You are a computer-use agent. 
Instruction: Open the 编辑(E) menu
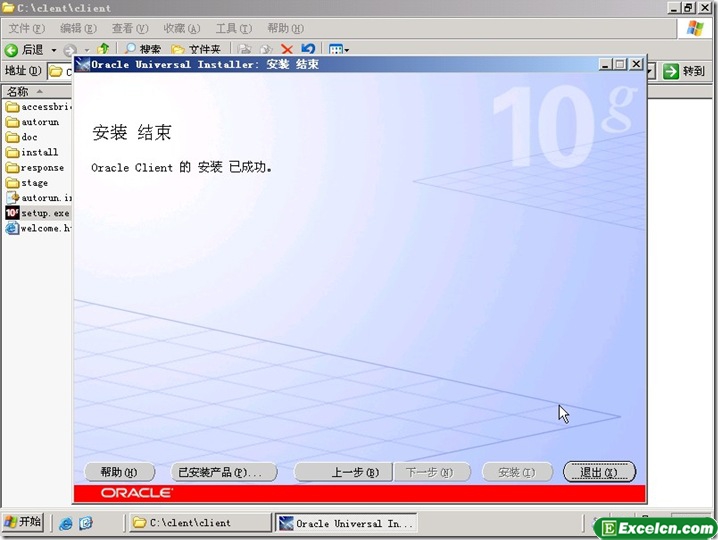[78, 28]
